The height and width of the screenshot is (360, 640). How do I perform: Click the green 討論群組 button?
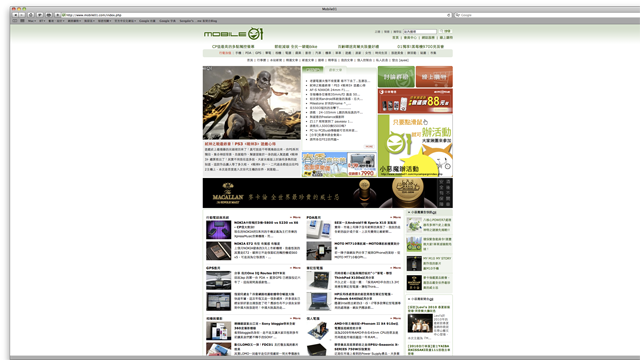[396, 76]
